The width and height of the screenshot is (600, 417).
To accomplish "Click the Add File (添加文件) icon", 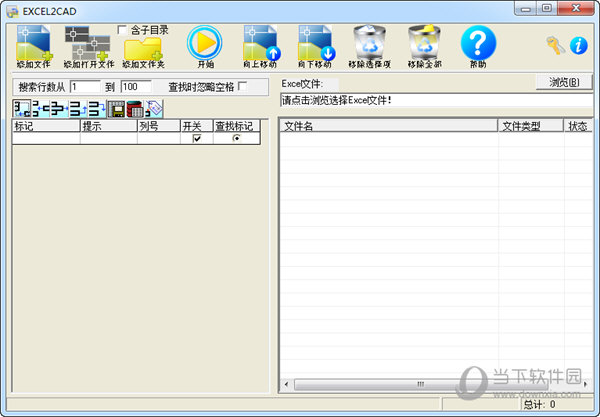I will tap(34, 46).
